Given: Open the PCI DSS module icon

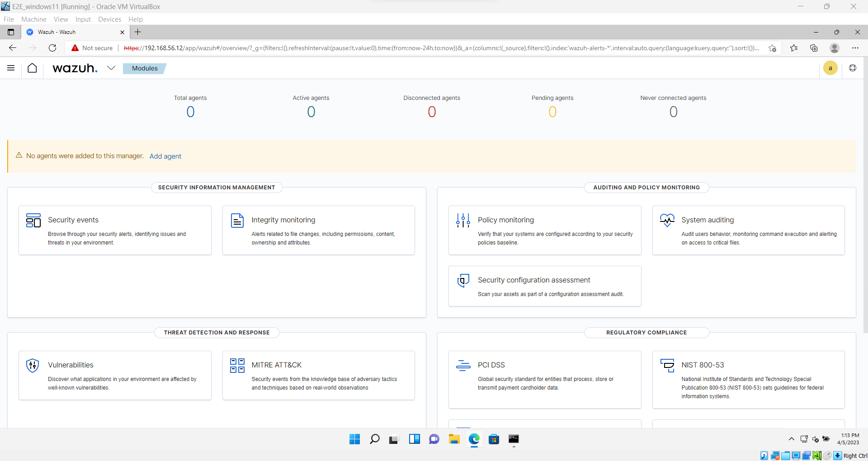Looking at the screenshot, I should point(462,366).
